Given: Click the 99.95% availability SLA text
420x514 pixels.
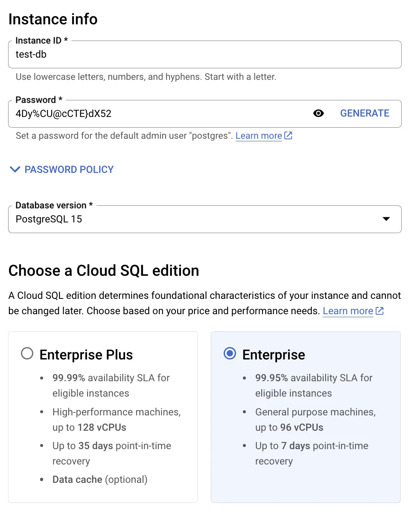Looking at the screenshot, I should 314,385.
